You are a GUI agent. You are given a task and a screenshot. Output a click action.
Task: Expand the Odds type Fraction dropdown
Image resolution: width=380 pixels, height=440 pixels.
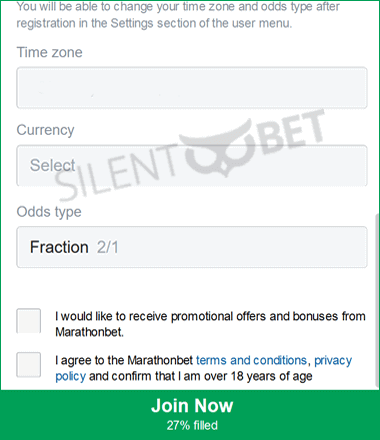192,247
